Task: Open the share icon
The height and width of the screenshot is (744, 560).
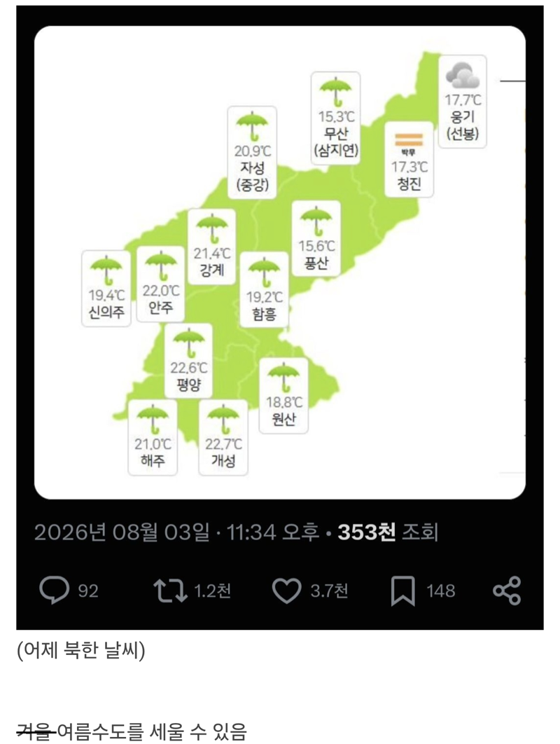Action: (507, 591)
